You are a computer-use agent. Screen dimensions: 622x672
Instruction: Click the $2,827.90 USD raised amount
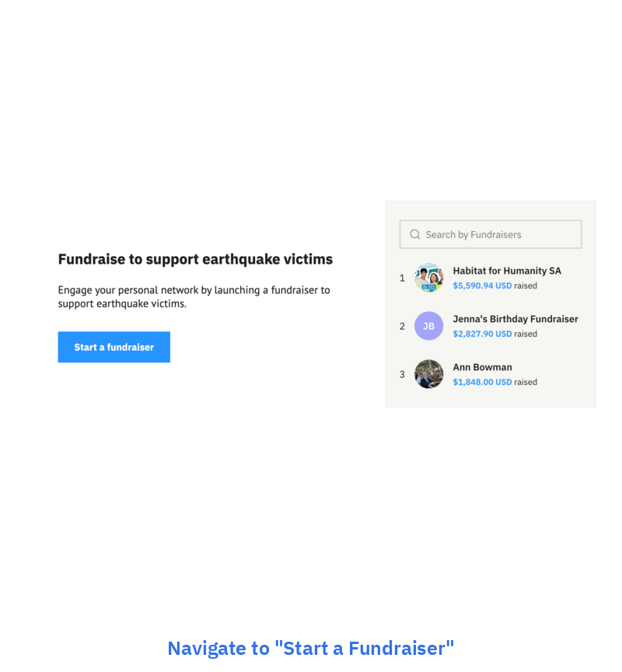pos(482,334)
